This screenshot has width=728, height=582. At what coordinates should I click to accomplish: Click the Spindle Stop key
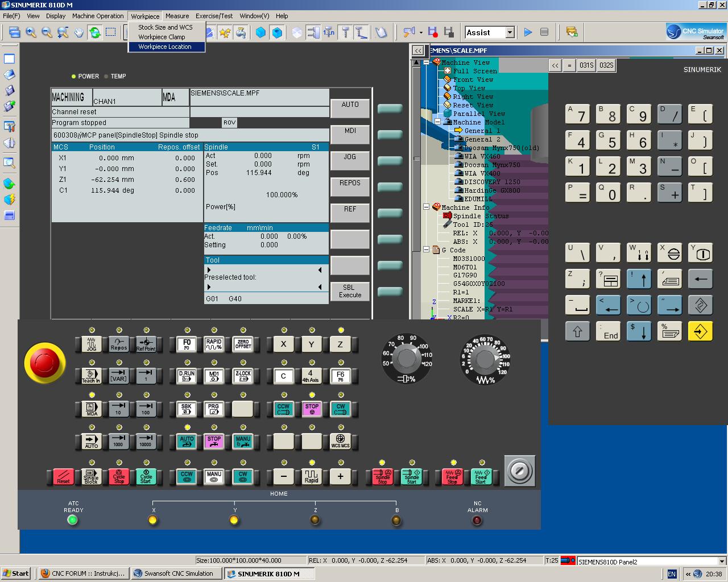pos(382,476)
